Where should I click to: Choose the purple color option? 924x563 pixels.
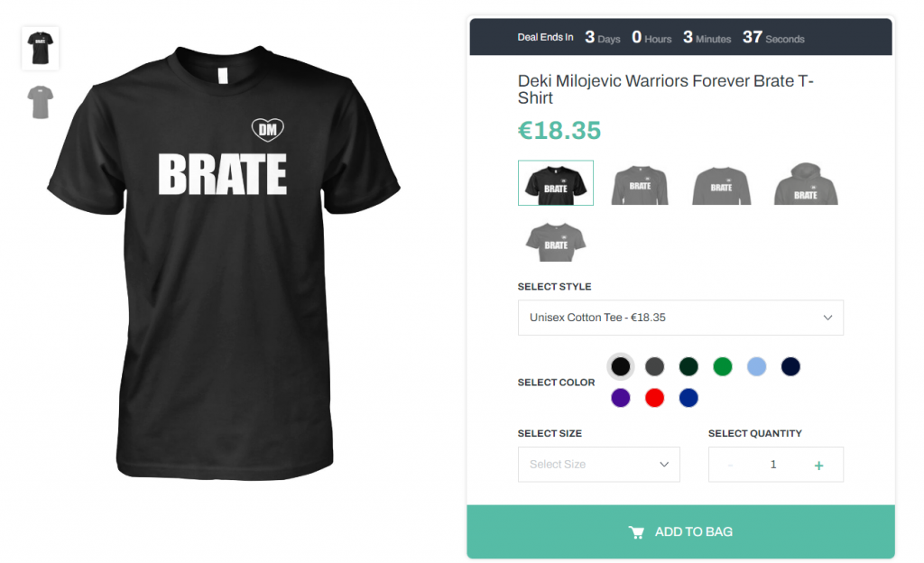(620, 398)
